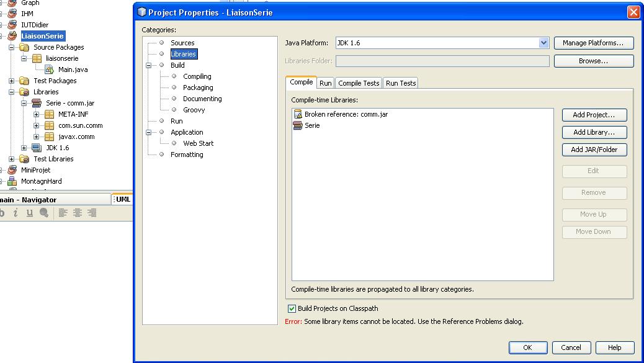
Task: Click the META-INF package icon
Action: pos(49,114)
